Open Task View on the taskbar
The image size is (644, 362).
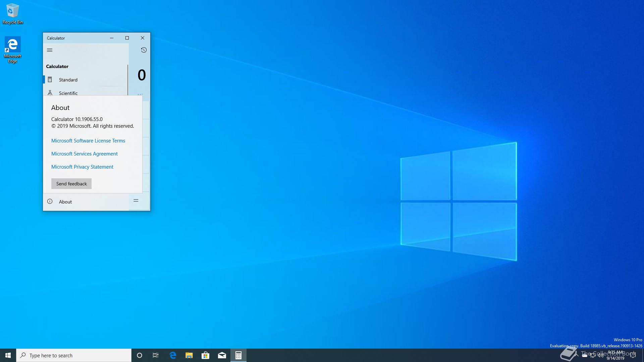(x=156, y=355)
